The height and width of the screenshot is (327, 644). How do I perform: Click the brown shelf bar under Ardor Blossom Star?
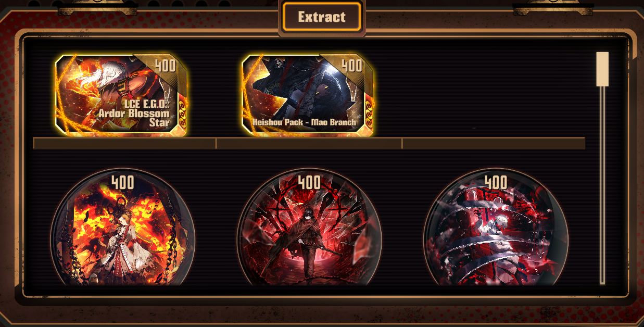point(124,143)
